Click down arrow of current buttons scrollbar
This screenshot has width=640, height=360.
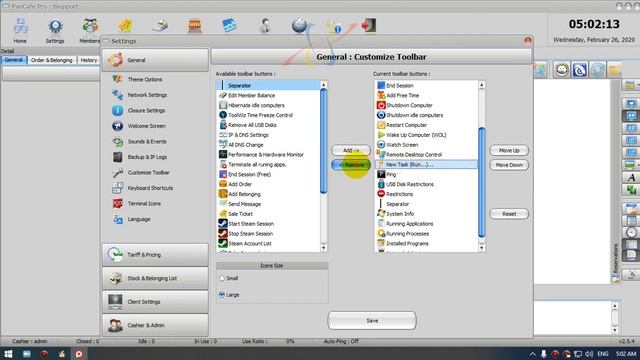(x=482, y=248)
